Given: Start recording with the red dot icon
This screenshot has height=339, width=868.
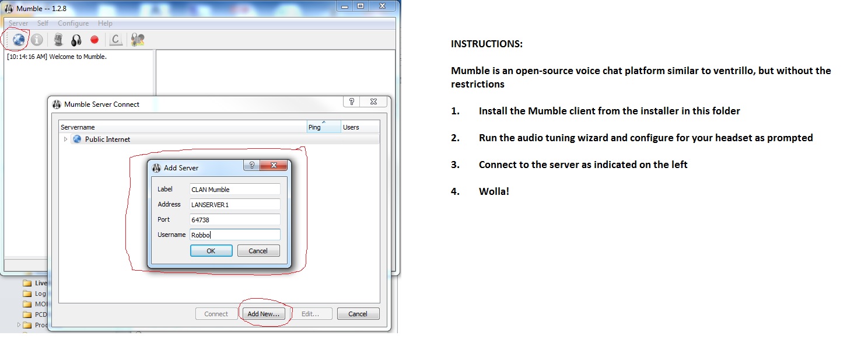Looking at the screenshot, I should point(94,40).
